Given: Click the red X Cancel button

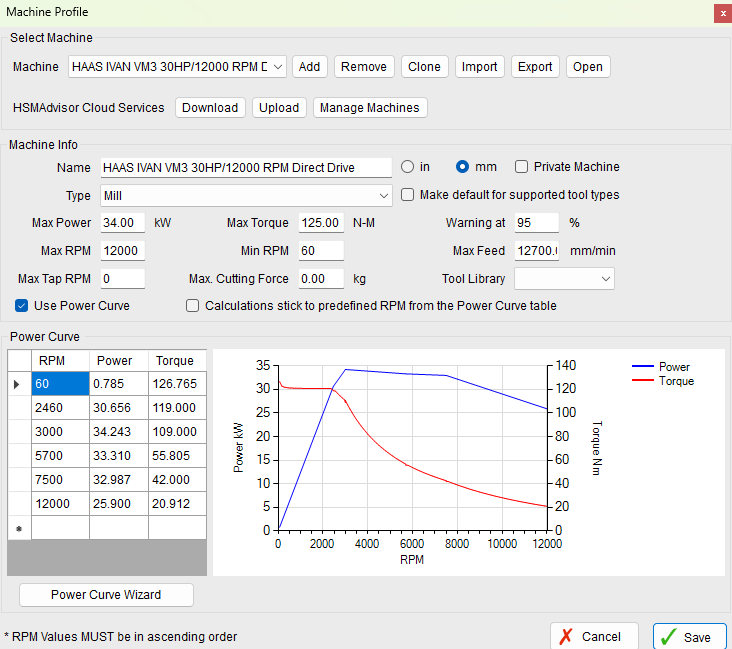Looking at the screenshot, I should (589, 637).
